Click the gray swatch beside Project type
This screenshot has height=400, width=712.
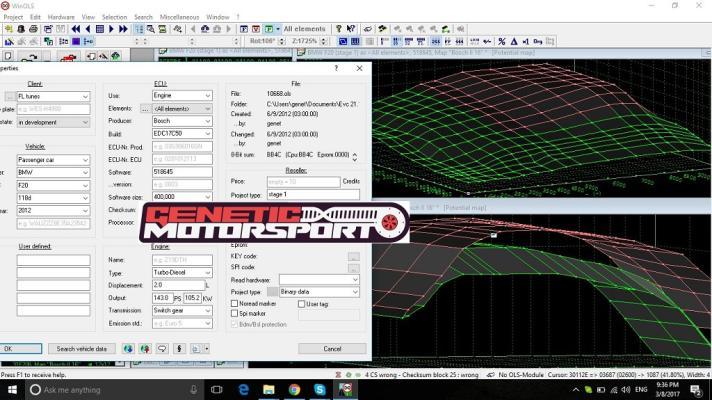coord(273,291)
